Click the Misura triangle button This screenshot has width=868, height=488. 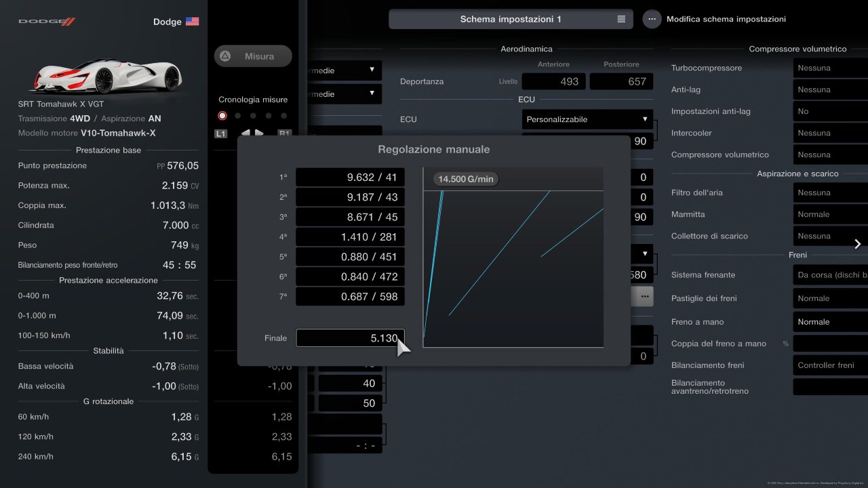click(253, 56)
